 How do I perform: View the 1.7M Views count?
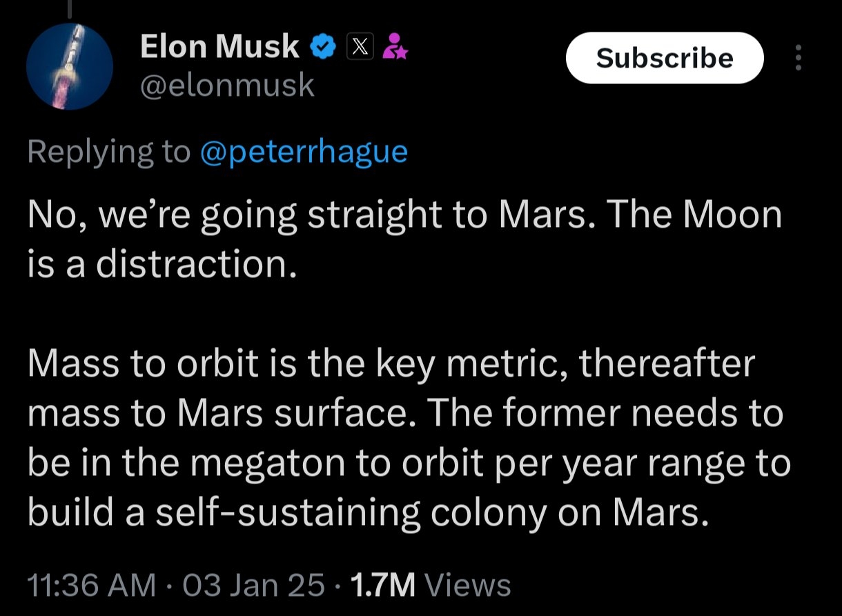pyautogui.click(x=431, y=585)
